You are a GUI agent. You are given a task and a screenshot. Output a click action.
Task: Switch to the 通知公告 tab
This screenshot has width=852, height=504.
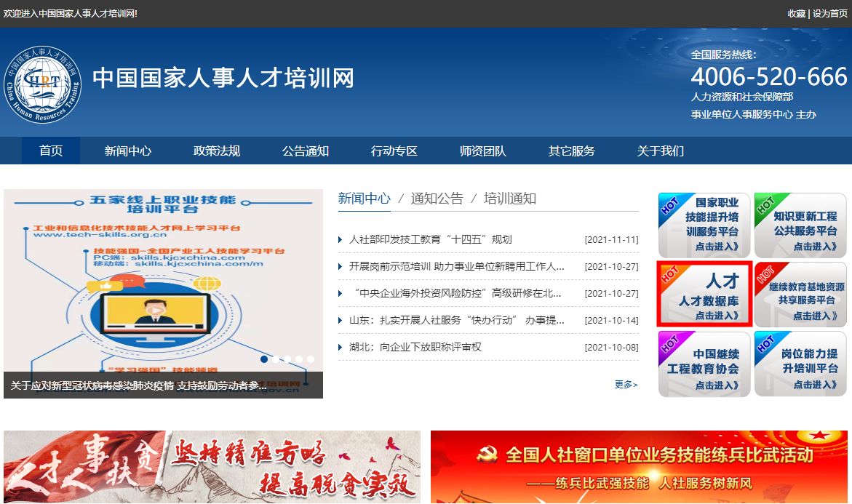[x=437, y=199]
